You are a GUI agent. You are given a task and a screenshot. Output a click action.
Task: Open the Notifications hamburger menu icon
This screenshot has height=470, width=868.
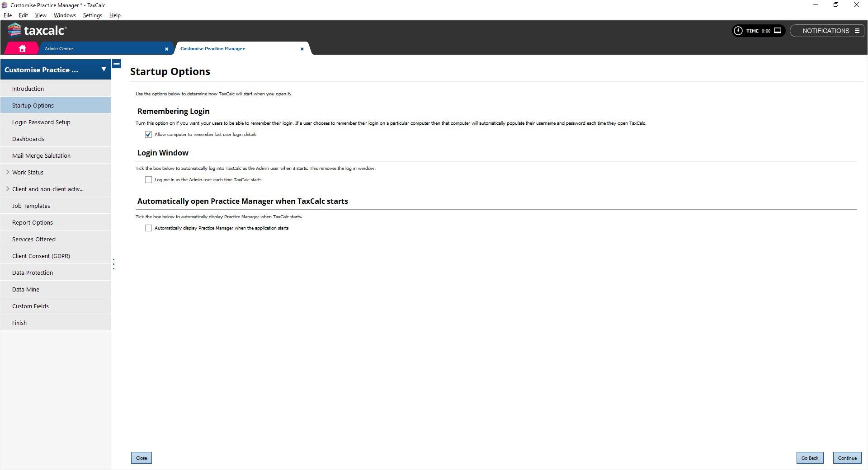coord(857,31)
